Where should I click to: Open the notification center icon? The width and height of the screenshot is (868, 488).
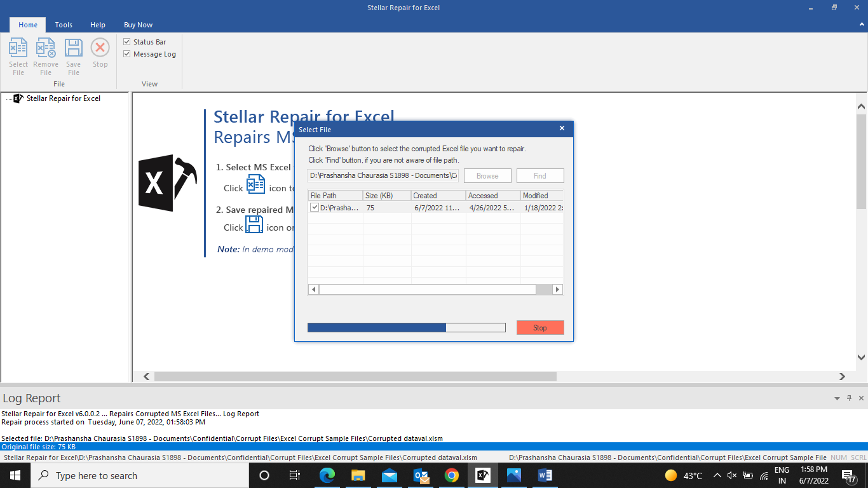(x=848, y=475)
